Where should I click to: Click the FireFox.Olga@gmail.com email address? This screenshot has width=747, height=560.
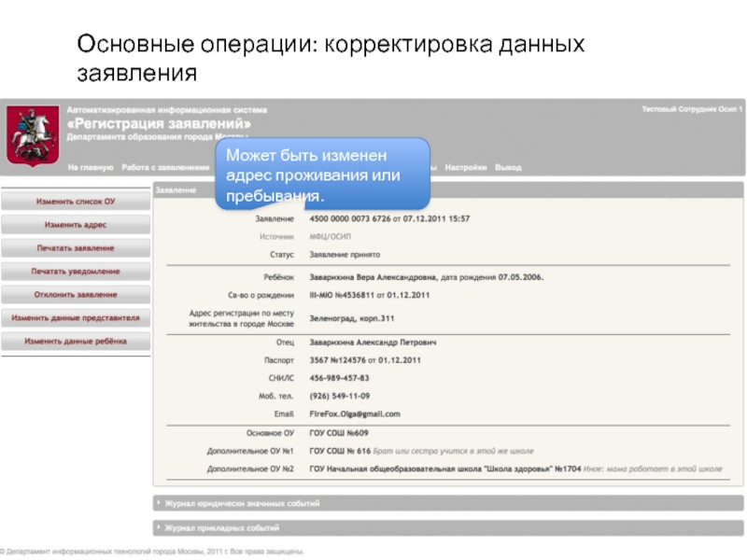click(354, 413)
